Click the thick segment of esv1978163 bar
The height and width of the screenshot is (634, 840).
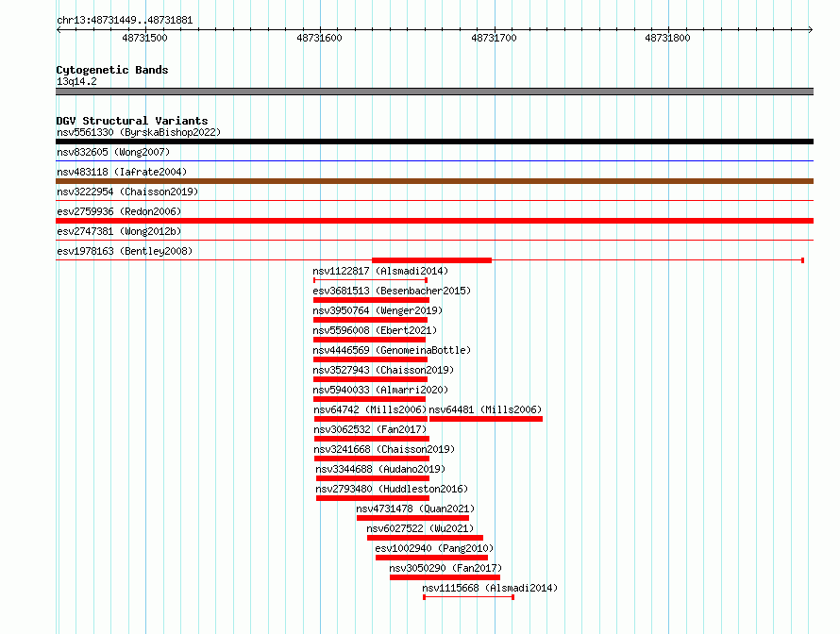(x=431, y=260)
